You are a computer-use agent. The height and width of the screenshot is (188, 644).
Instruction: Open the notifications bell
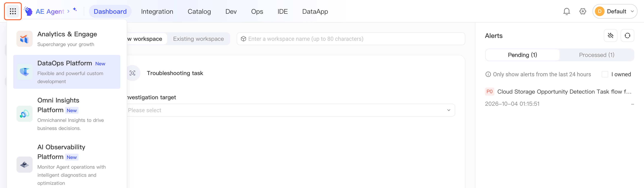pyautogui.click(x=567, y=11)
